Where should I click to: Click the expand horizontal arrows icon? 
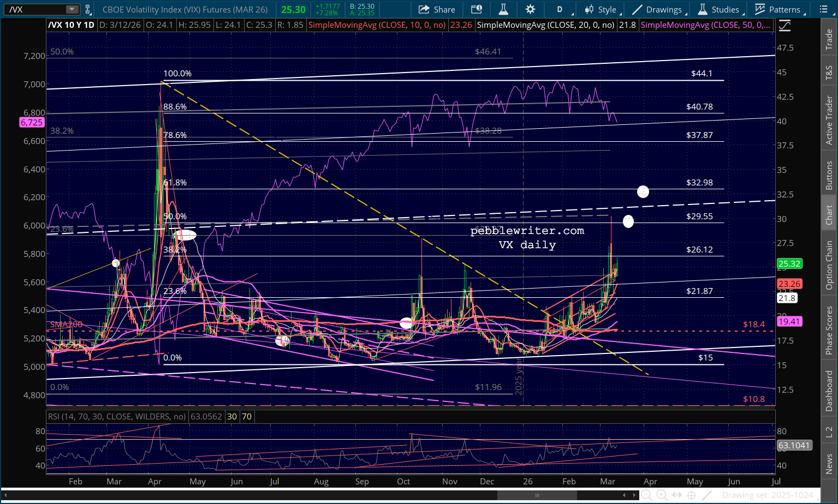pos(677,495)
